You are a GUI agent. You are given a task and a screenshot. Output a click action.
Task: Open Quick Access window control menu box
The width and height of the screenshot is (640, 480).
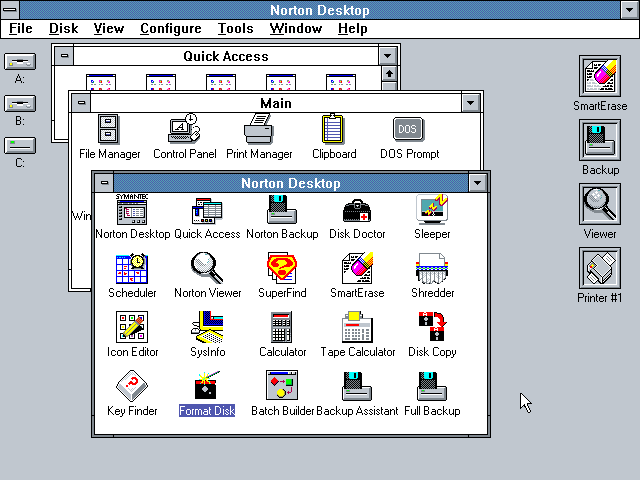[x=64, y=56]
